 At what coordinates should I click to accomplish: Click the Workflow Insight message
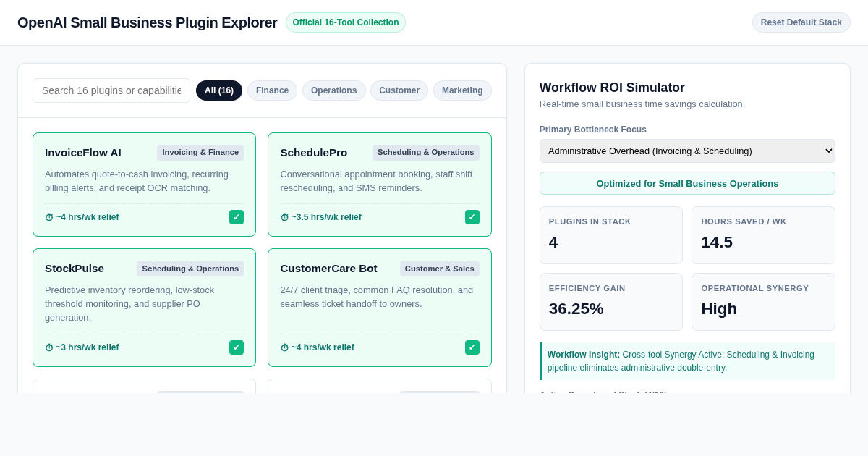click(x=687, y=361)
